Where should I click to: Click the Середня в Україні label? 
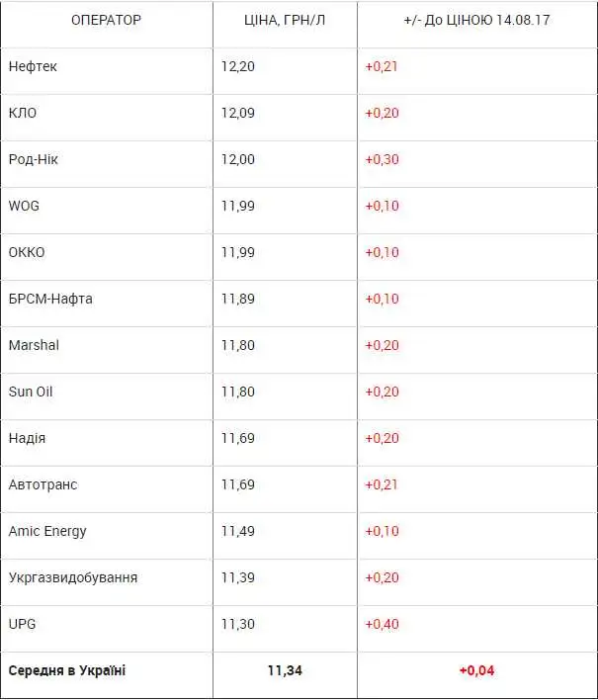[67, 670]
